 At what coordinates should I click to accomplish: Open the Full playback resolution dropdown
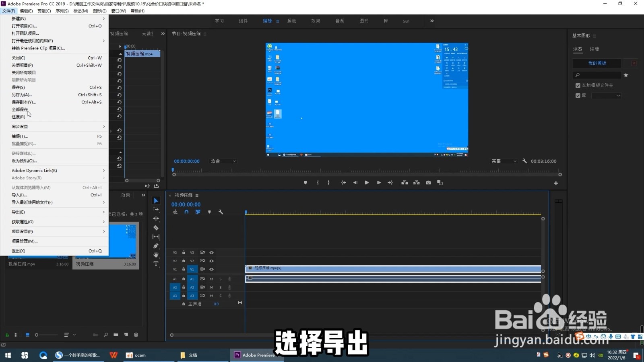[x=503, y=161]
